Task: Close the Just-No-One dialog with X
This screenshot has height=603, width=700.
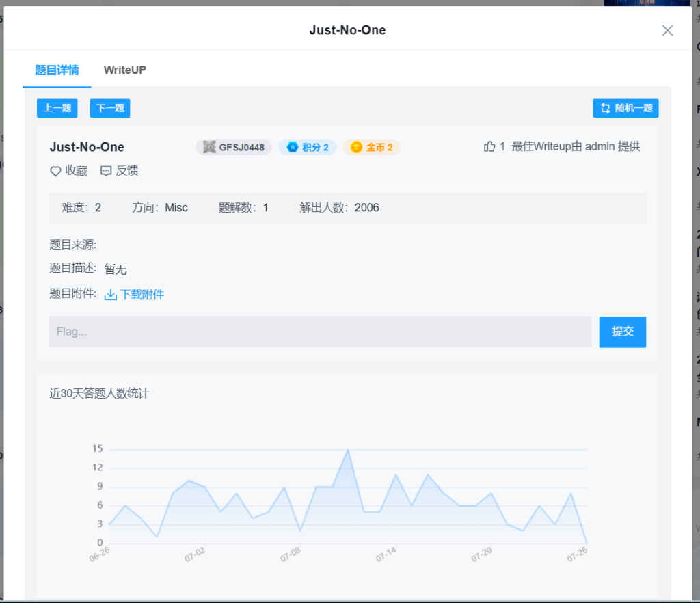Action: pyautogui.click(x=667, y=30)
